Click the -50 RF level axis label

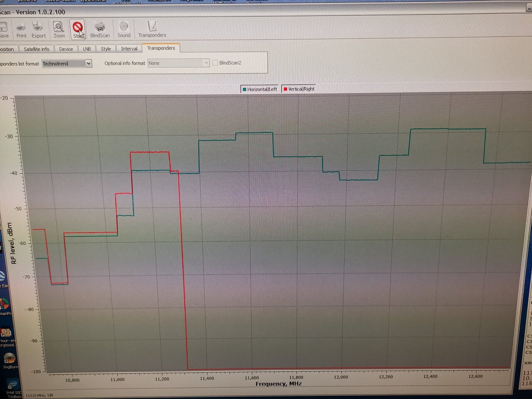tap(18, 209)
